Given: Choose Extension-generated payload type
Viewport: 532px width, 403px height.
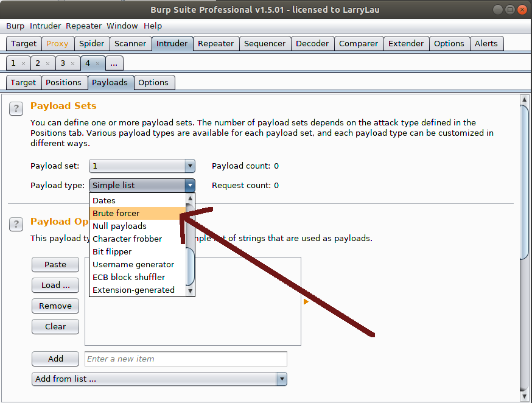Looking at the screenshot, I should coord(138,290).
